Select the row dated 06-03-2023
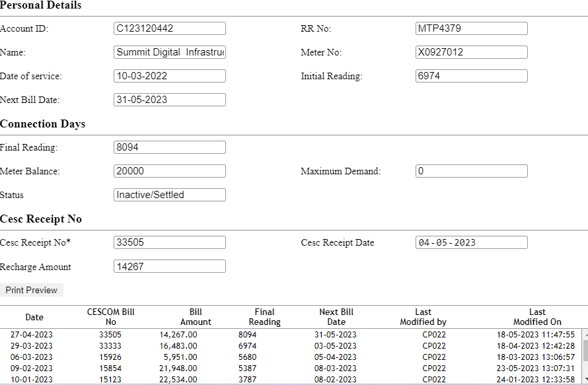The height and width of the screenshot is (385, 588). (291, 357)
